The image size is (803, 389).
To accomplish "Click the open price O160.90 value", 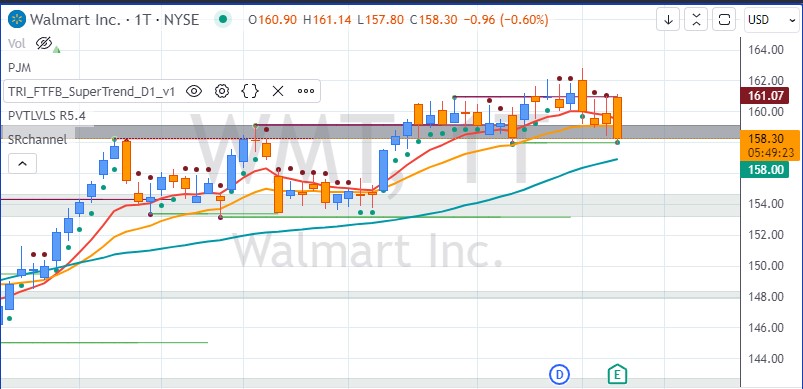I will click(273, 20).
